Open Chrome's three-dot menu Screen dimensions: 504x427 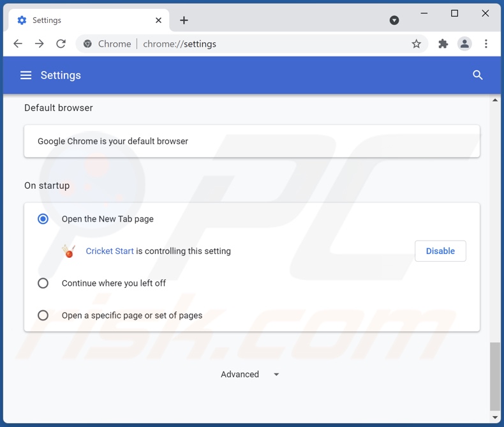tap(486, 44)
